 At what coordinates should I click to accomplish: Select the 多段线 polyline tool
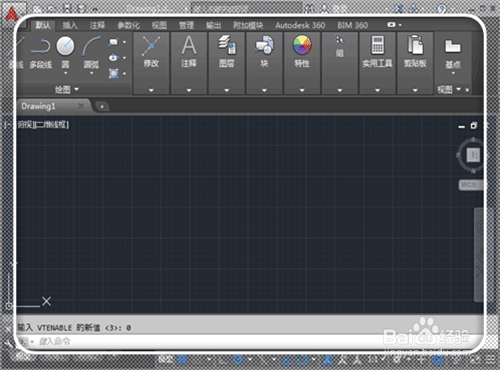pos(40,53)
